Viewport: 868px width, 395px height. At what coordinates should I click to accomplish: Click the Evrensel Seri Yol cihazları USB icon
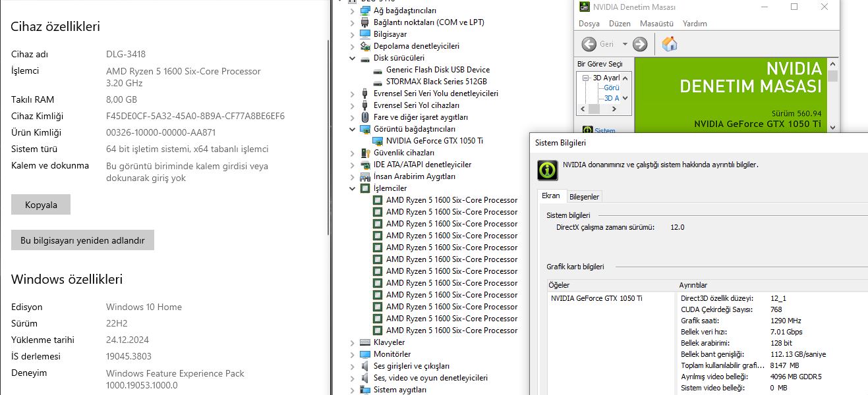pyautogui.click(x=365, y=105)
